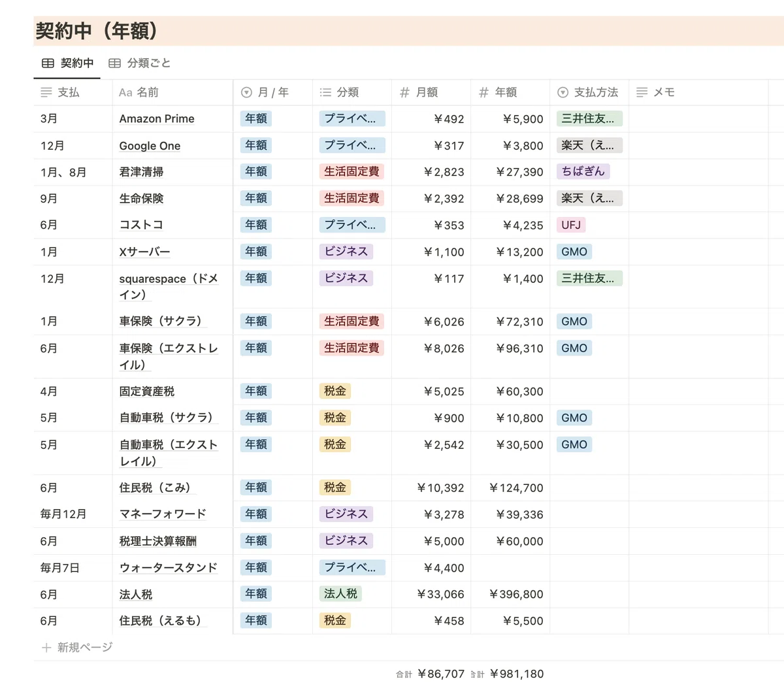Open the マネーフォワード row page
Screen dimensions: 784x692
[x=163, y=514]
